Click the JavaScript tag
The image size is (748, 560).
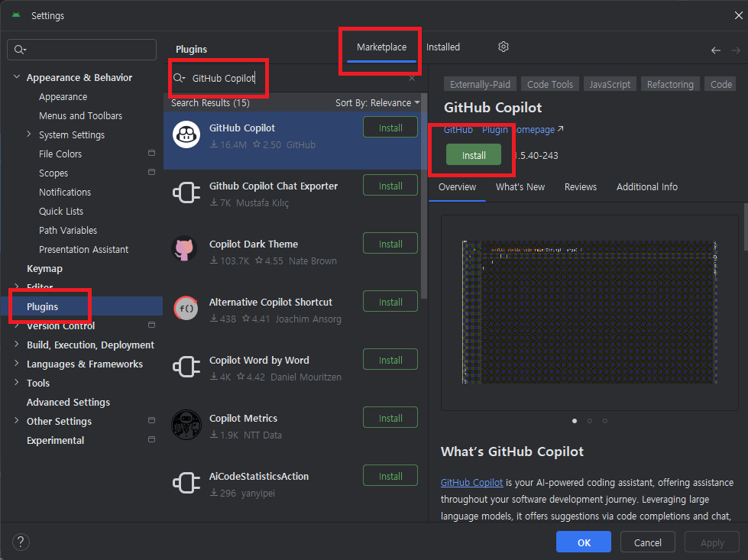[x=610, y=84]
